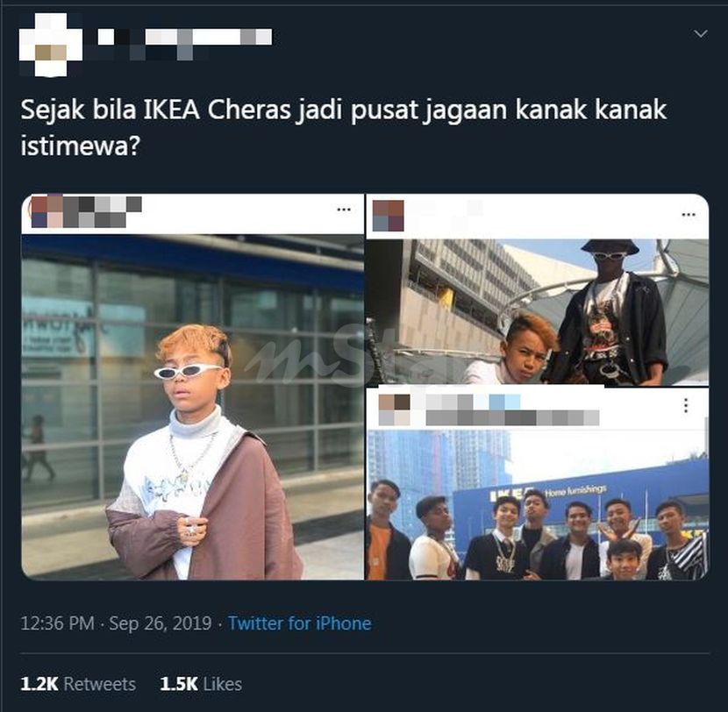Open vertical dots menu above IKEA group photo
Image resolution: width=728 pixels, height=712 pixels.
(x=686, y=406)
